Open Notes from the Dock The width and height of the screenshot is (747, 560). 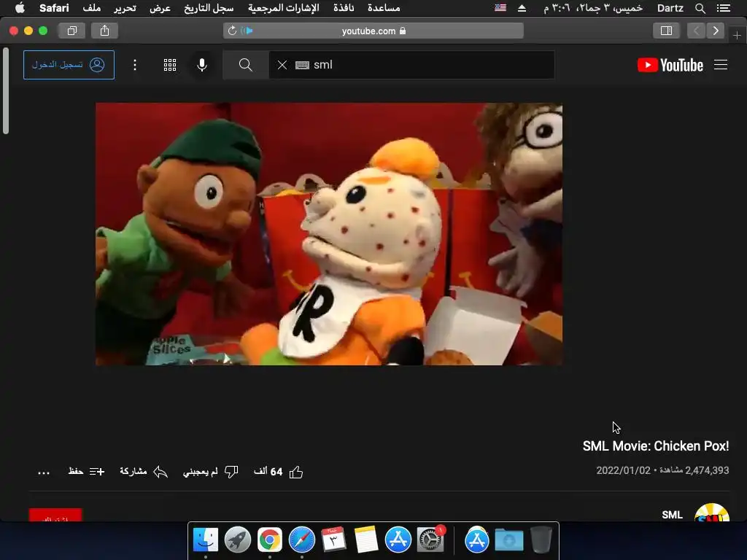click(366, 540)
